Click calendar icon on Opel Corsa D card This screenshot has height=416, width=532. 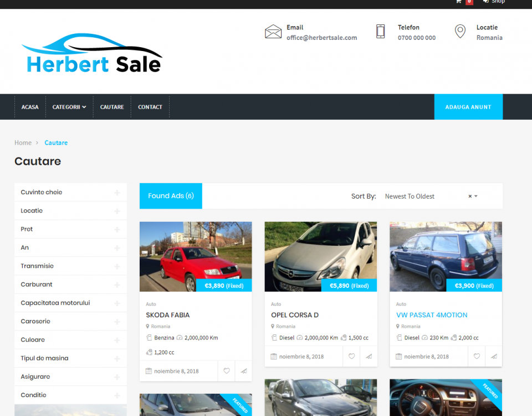click(x=274, y=356)
